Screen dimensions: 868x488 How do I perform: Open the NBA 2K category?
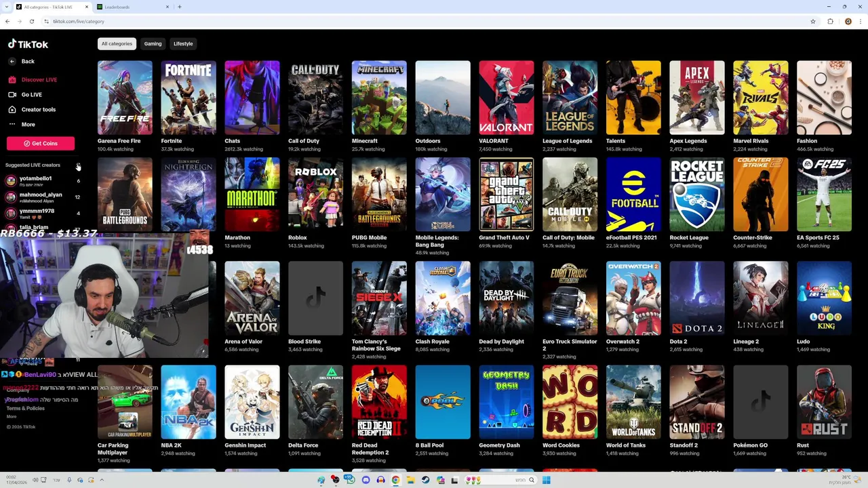[x=189, y=403]
